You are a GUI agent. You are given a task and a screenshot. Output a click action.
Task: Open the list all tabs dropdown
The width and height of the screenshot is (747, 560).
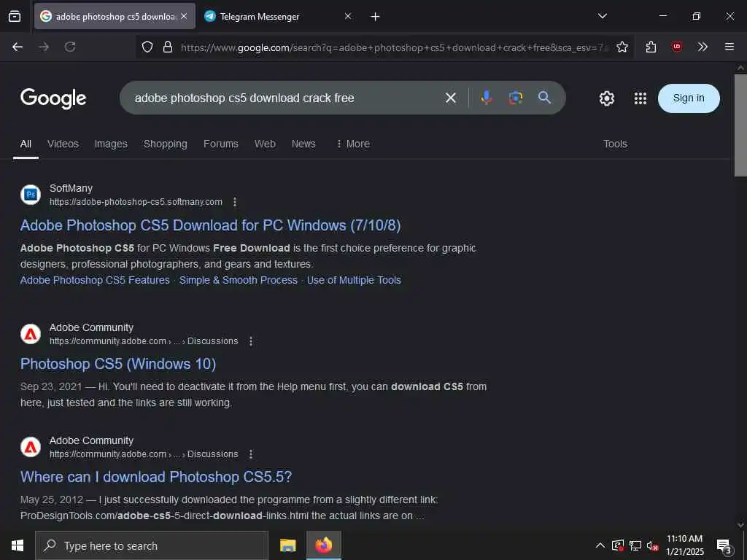click(602, 16)
